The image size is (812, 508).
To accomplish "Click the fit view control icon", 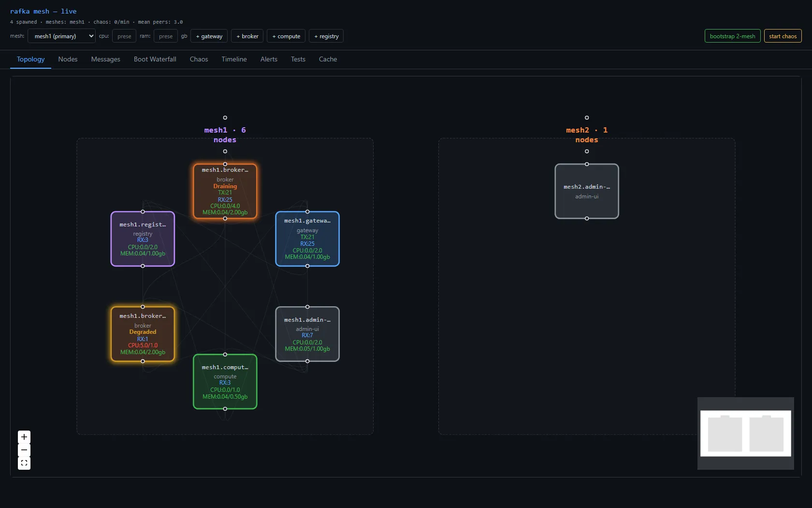I will point(24,463).
